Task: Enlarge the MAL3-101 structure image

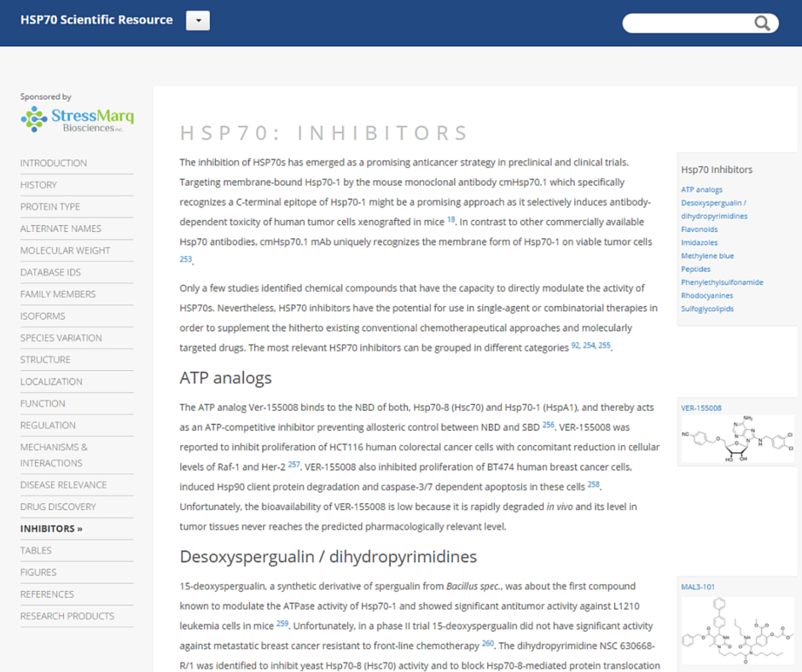Action: point(737,629)
